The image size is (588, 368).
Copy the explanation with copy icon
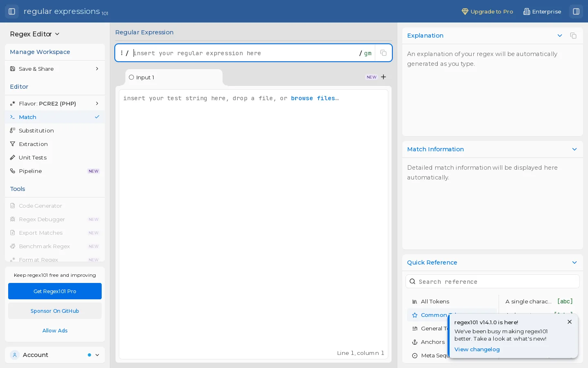(x=573, y=36)
